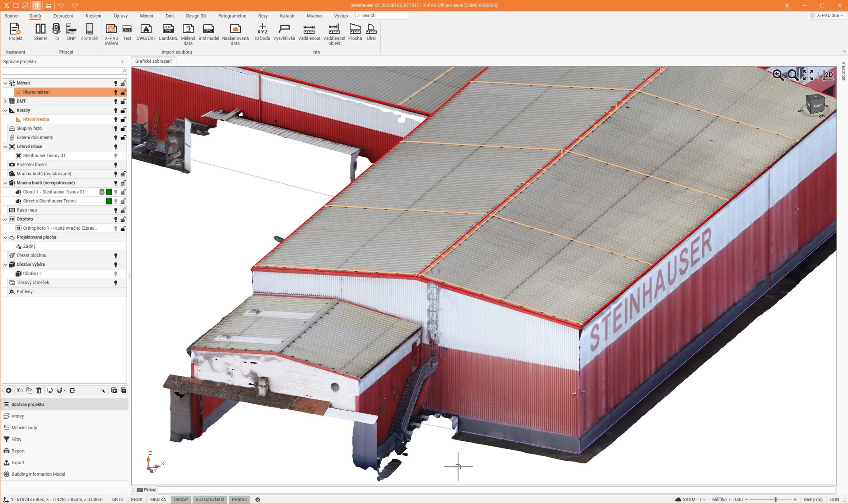
Task: Switch to the Fotogrammetrie ribbon tab
Action: point(232,16)
